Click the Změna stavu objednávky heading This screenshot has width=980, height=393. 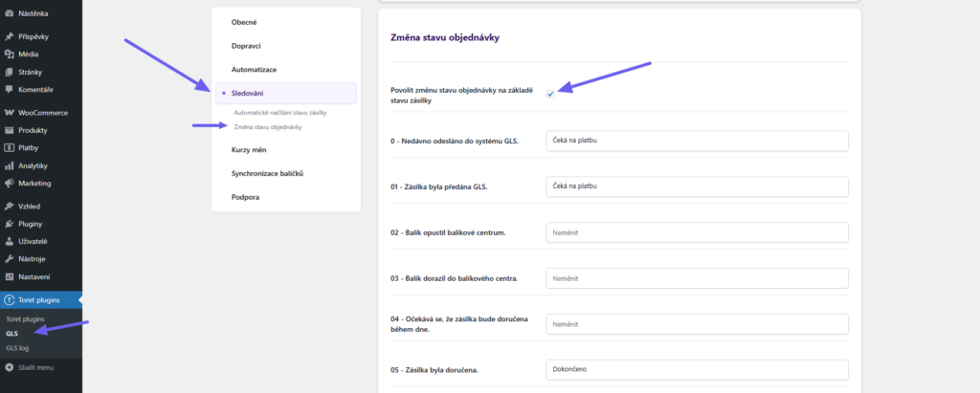(444, 37)
